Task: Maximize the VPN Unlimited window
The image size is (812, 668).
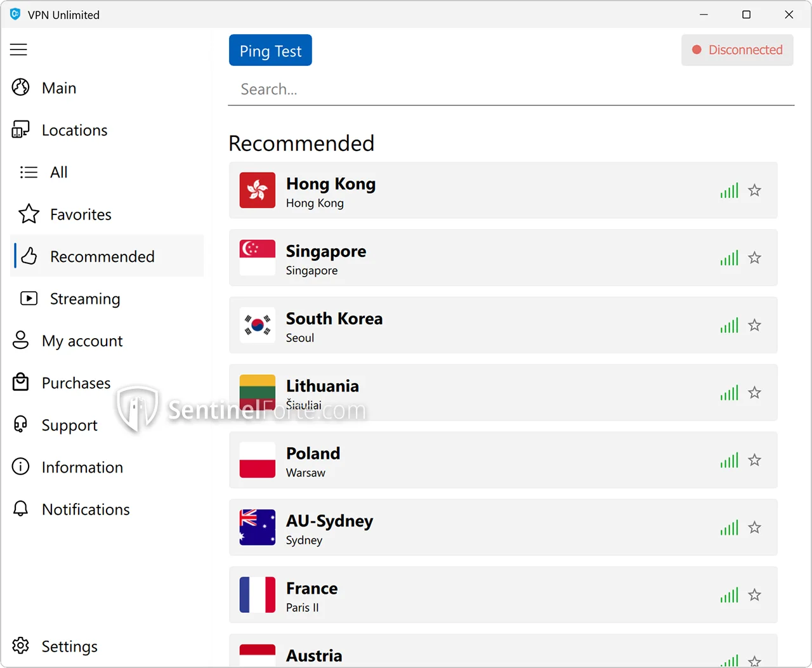Action: [x=746, y=14]
